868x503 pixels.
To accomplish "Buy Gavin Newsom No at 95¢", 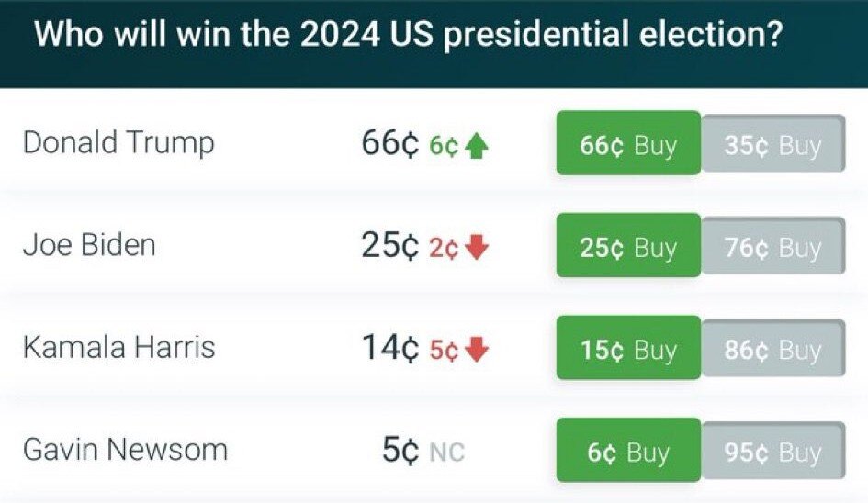I will click(772, 453).
